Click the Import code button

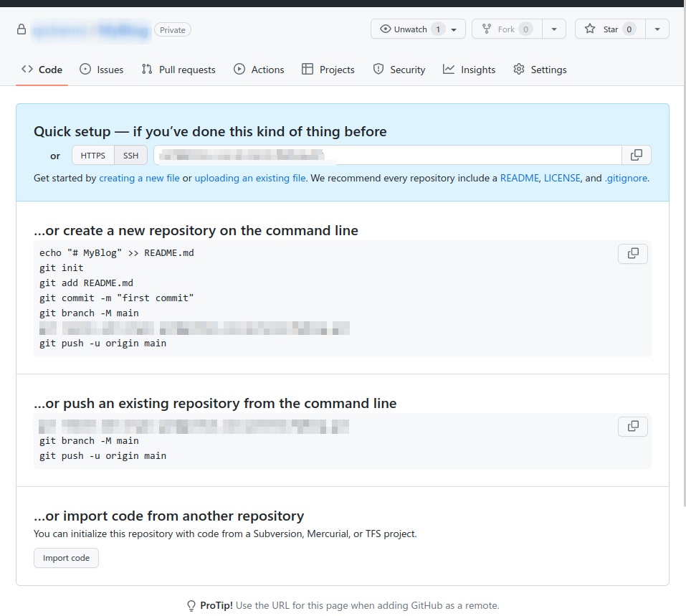point(66,558)
